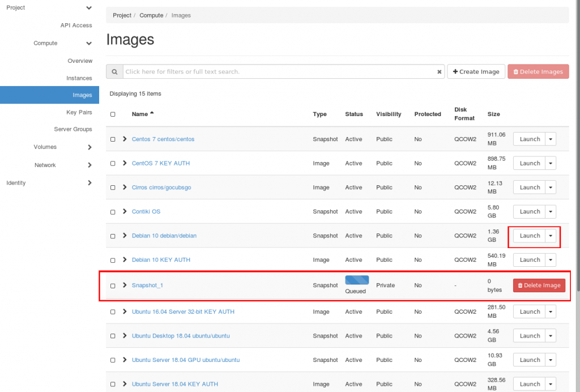Viewport: 580px width, 392px height.
Task: Clear the search filter with the X icon
Action: click(440, 72)
